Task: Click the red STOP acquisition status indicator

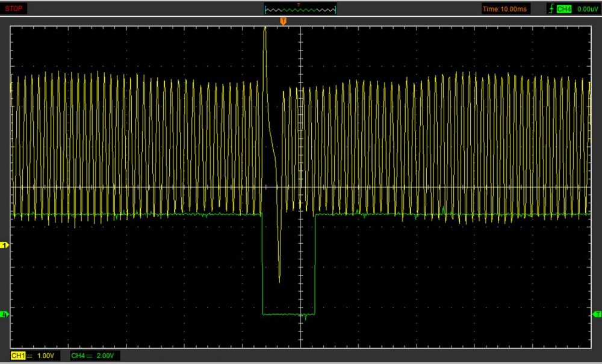Action: [x=14, y=8]
